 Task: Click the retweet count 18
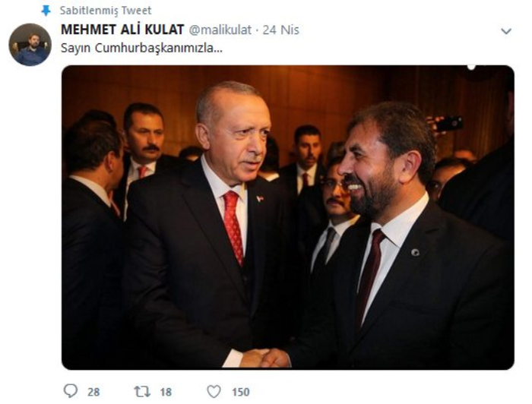coord(166,392)
